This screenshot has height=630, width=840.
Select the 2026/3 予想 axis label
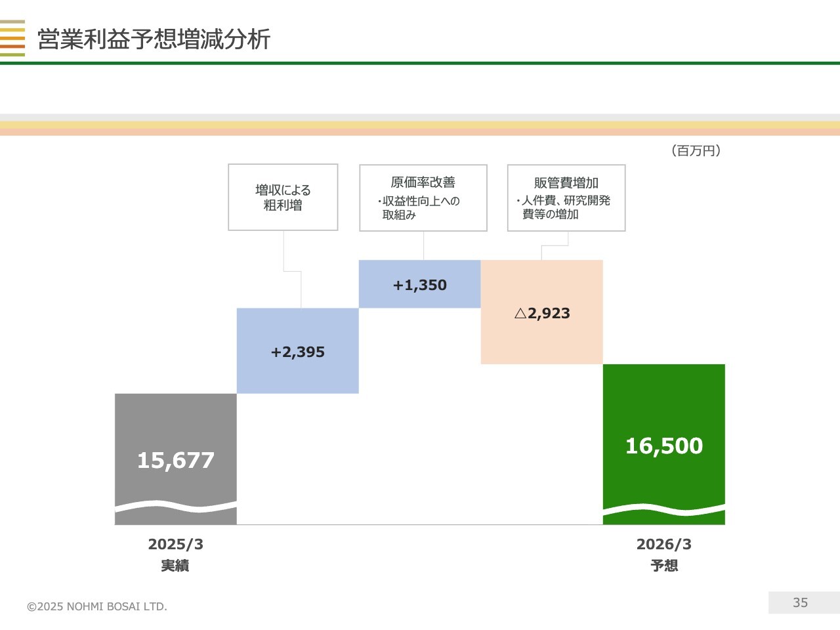click(663, 555)
